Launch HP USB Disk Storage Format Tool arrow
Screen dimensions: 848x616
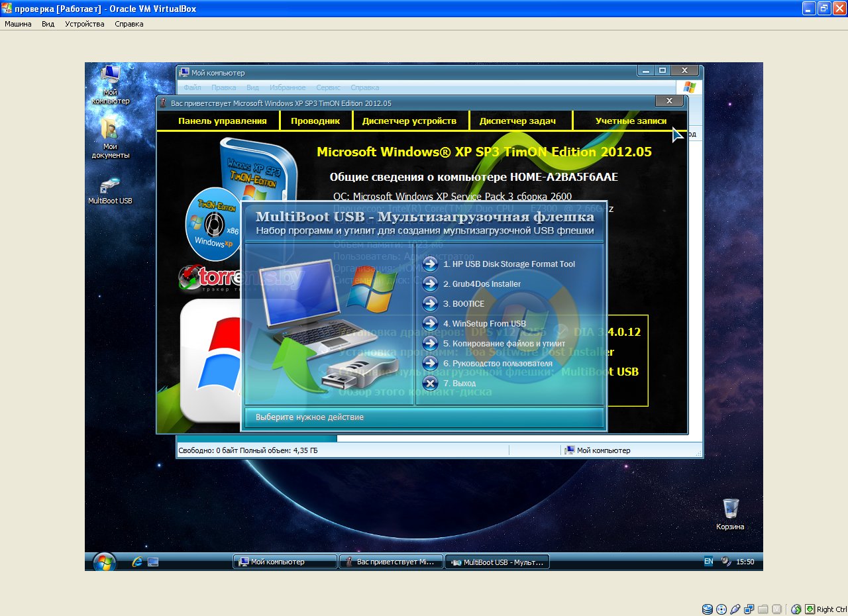tap(430, 264)
